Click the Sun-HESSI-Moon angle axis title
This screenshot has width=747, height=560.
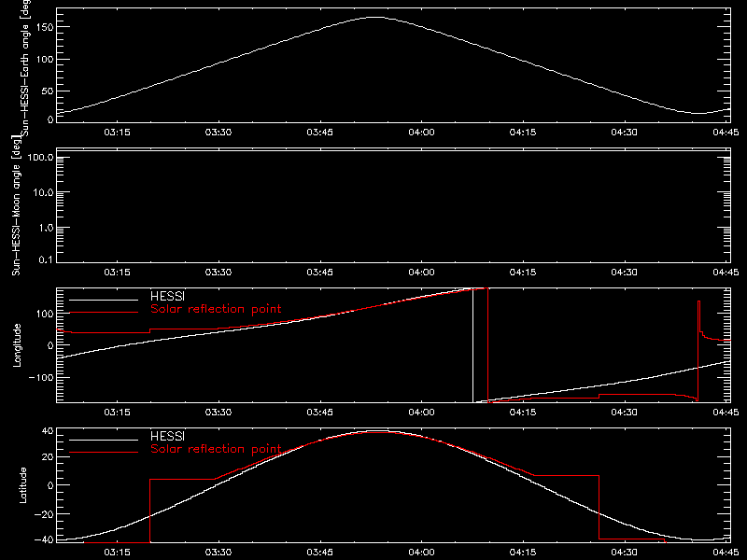pos(16,205)
